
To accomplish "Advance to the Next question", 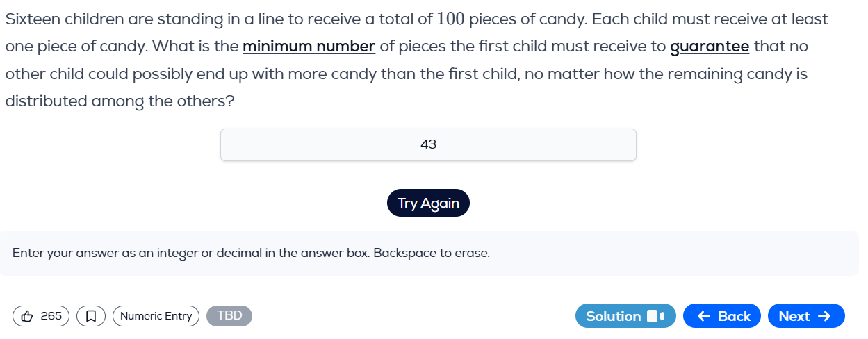I will click(805, 316).
